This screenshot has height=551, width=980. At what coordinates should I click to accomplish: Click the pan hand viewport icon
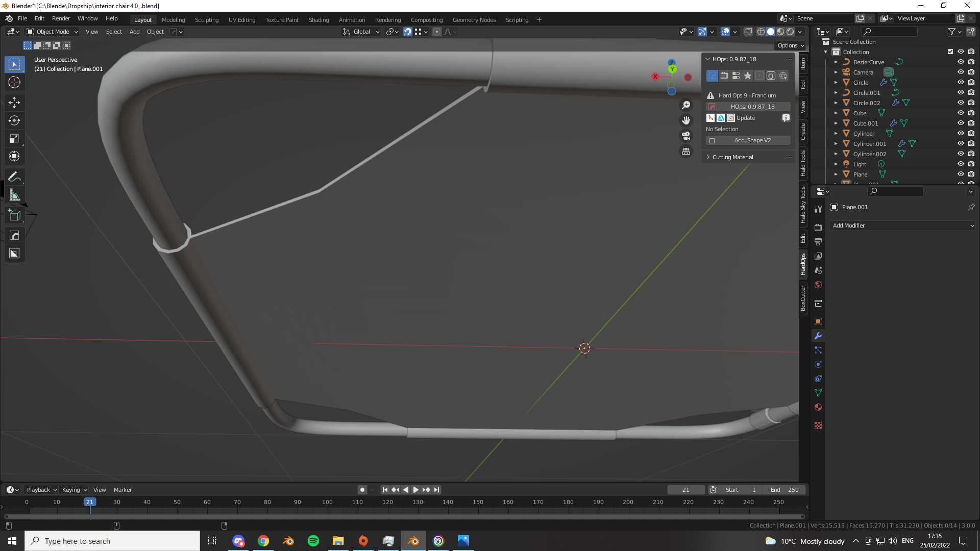[686, 120]
